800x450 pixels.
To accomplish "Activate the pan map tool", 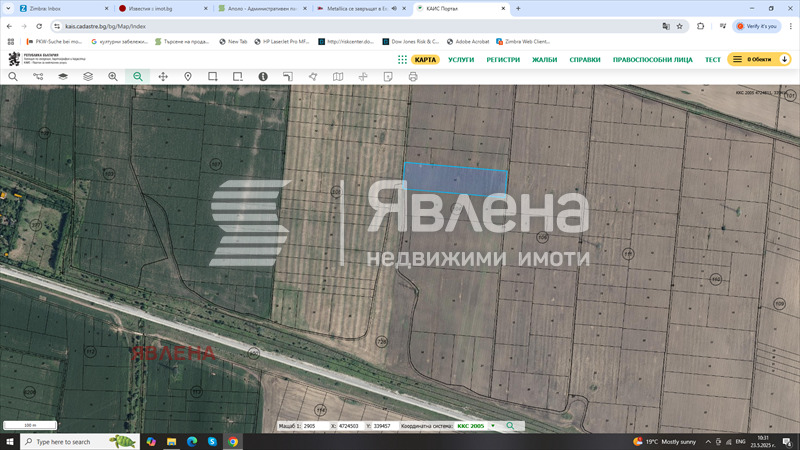I will click(x=163, y=76).
